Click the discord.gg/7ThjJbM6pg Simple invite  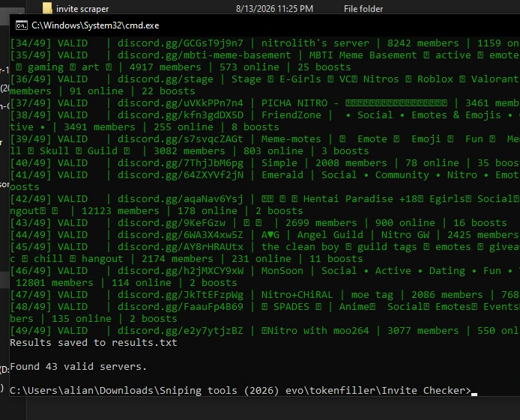coord(180,163)
